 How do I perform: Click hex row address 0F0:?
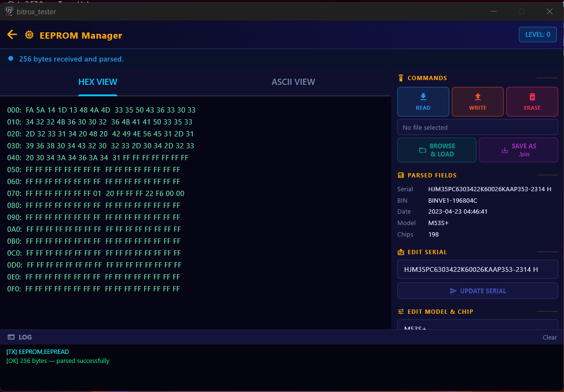[x=14, y=289]
